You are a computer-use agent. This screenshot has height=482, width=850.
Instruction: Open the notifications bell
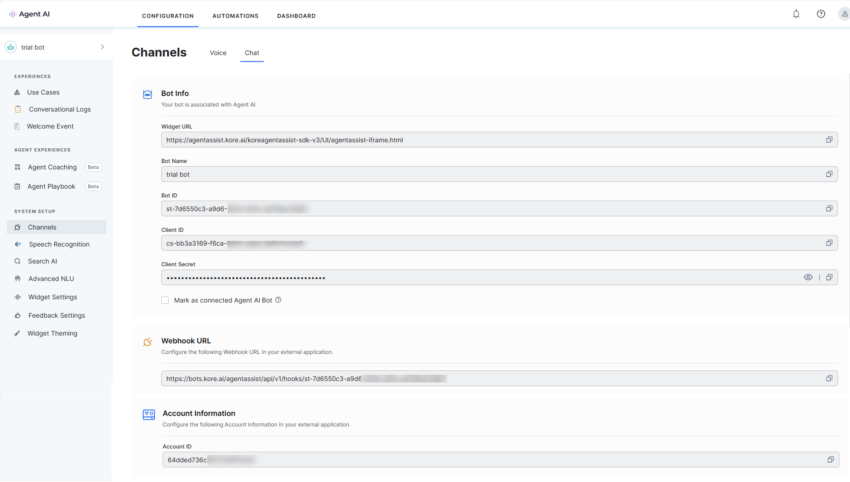coord(796,14)
